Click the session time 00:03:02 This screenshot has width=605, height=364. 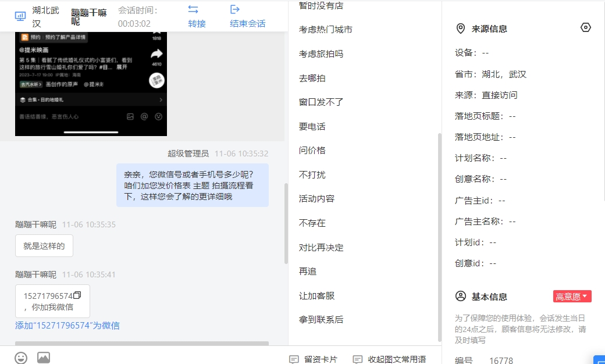[134, 23]
